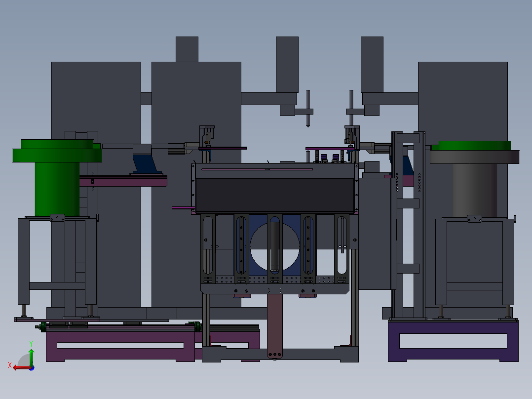Select the dark purple base frame at right
Image resolution: width=532 pixels, height=399 pixels.
click(453, 341)
